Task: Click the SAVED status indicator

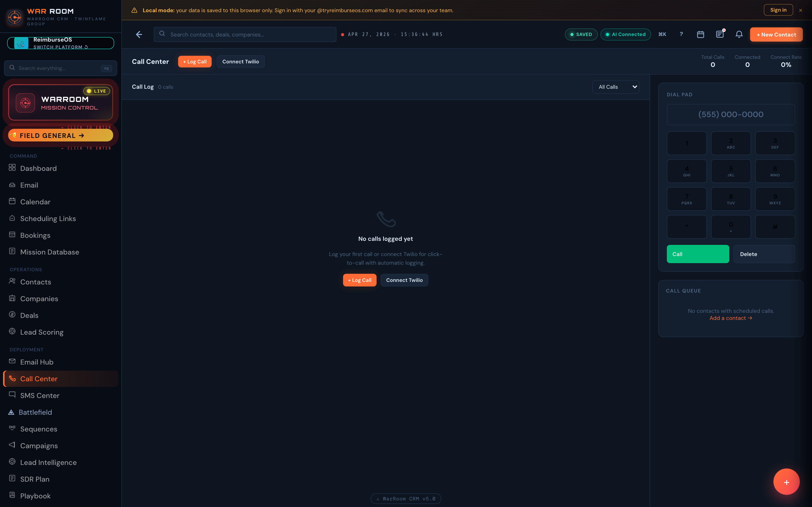Action: point(581,34)
